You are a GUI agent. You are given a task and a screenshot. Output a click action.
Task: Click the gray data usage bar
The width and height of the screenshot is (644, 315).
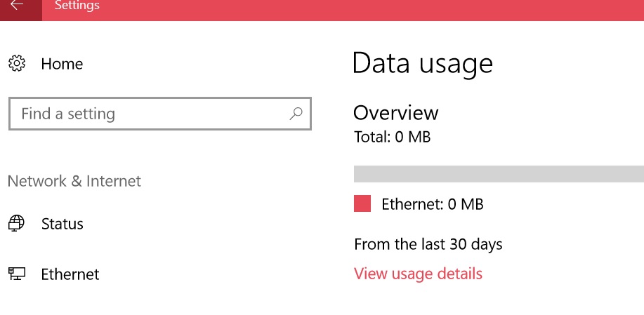tap(499, 174)
